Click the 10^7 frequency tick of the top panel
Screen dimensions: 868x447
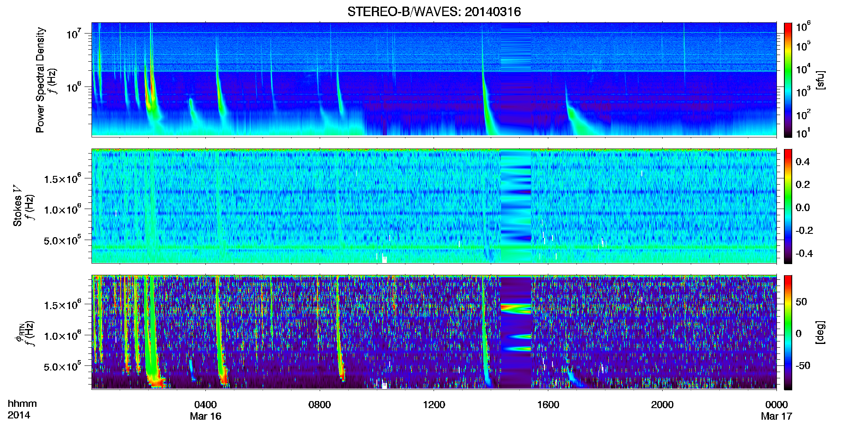pos(74,34)
